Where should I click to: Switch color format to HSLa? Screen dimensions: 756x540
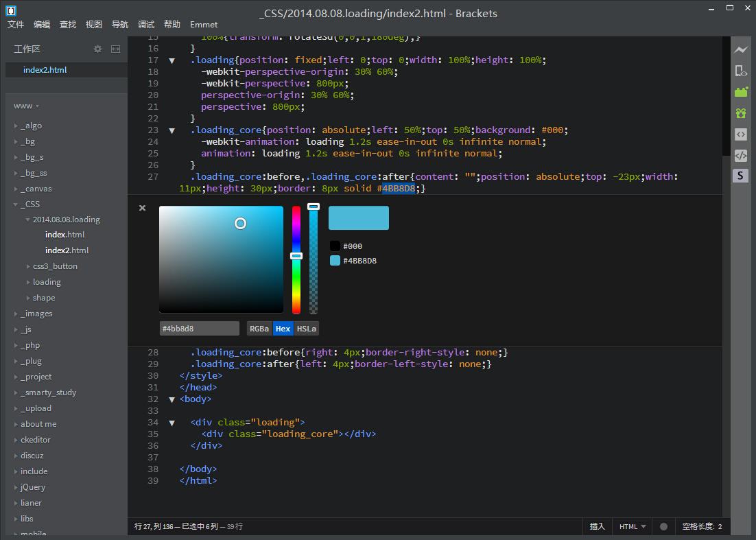pos(307,329)
